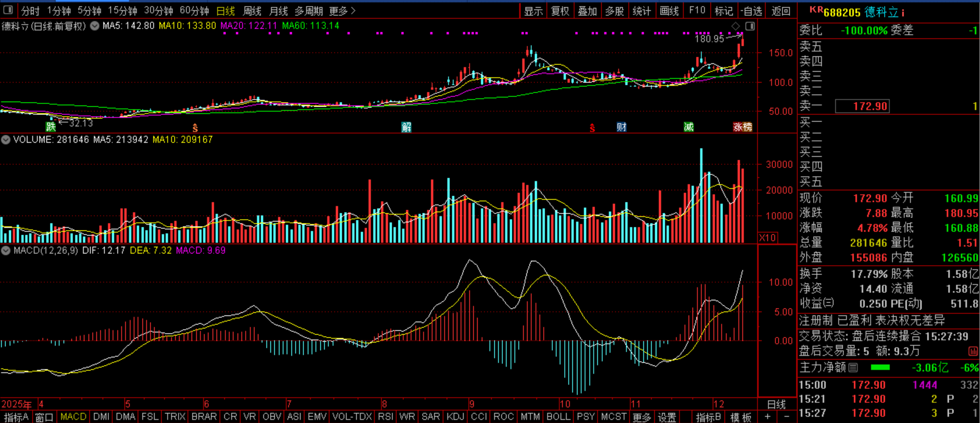Switch to the 分时 tab
Image resolution: width=980 pixels, height=423 pixels.
(x=30, y=10)
